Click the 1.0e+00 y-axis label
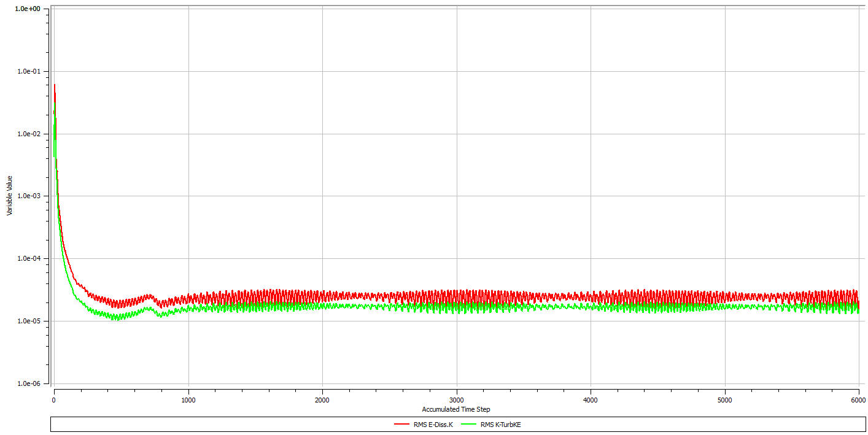Screen dimensions: 868x435 [x=28, y=9]
